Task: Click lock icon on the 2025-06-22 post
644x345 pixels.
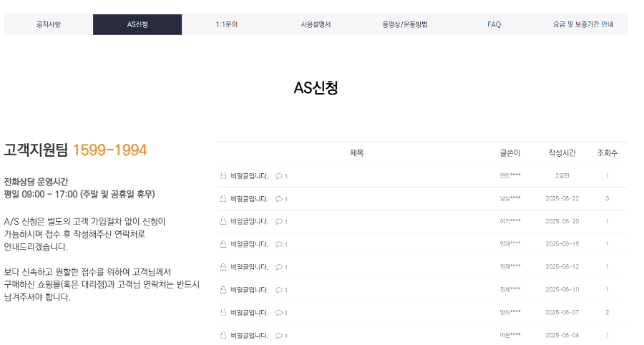Action: click(223, 198)
